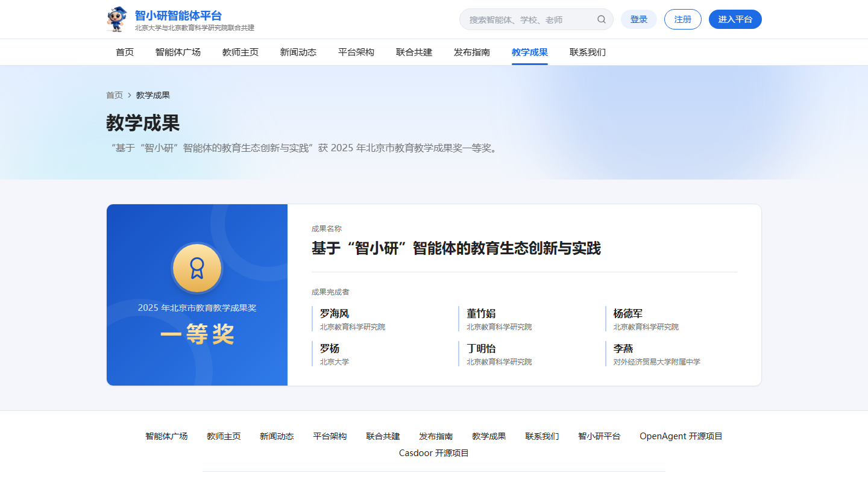Open the OpenAgent 开源项目 footer link
This screenshot has width=868, height=482.
tap(681, 436)
